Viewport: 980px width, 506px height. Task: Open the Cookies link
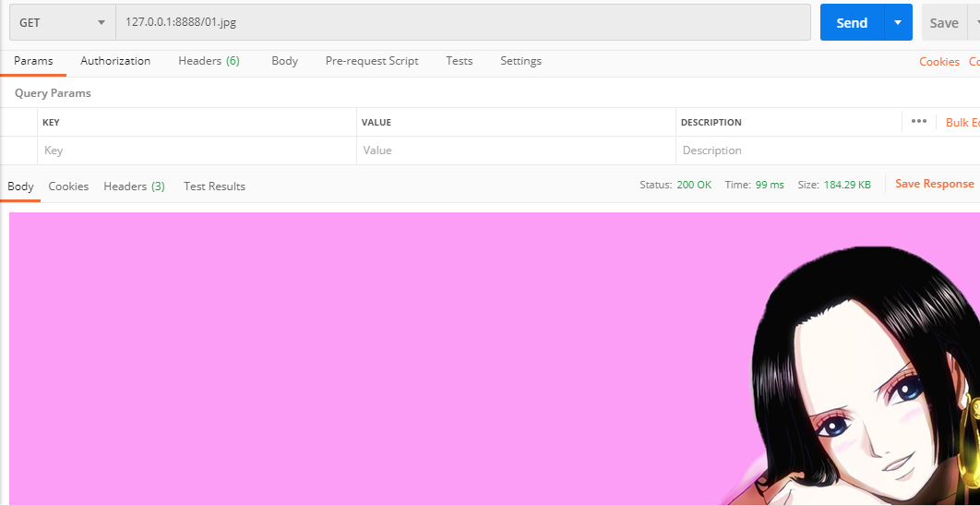click(x=938, y=62)
